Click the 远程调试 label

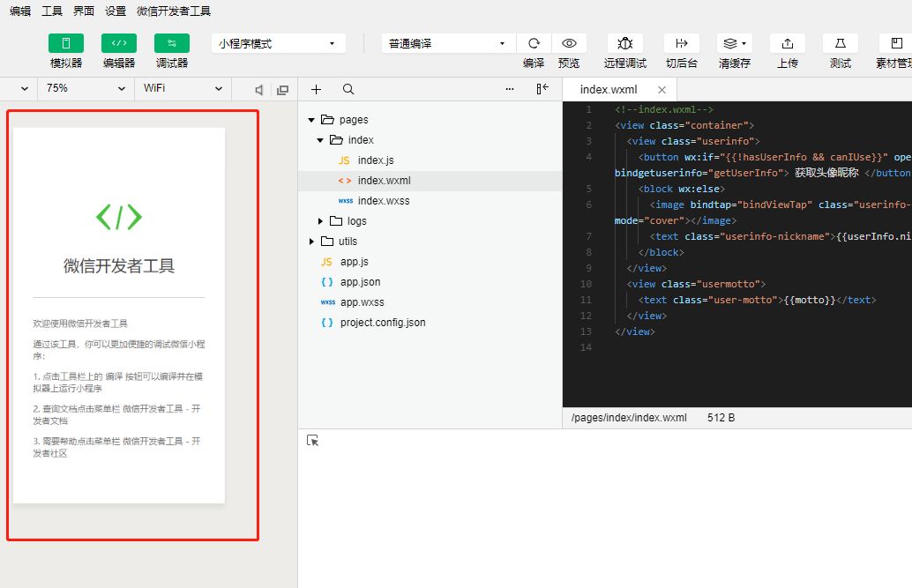click(x=624, y=63)
